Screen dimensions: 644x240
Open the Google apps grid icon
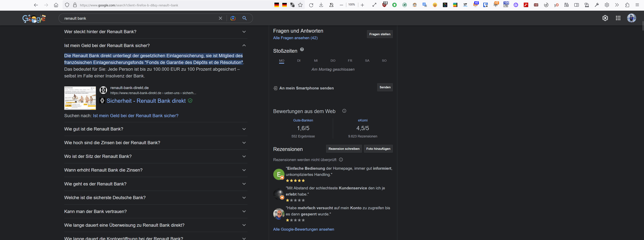point(618,18)
